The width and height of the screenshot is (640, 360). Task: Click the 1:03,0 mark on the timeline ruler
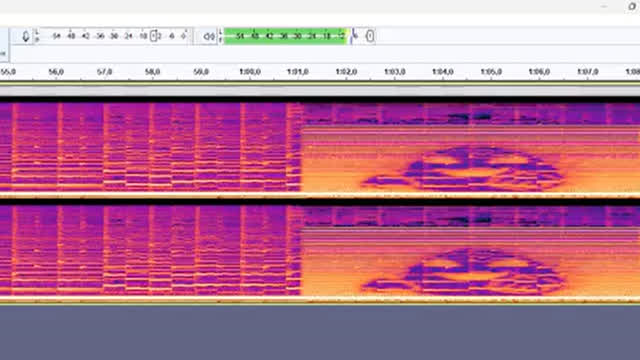(395, 72)
